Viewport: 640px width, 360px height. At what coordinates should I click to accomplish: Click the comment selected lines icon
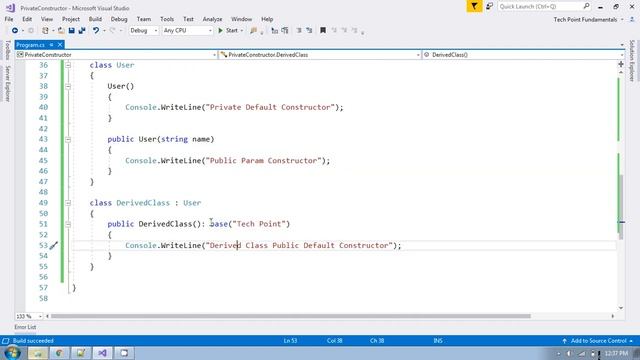[274, 30]
